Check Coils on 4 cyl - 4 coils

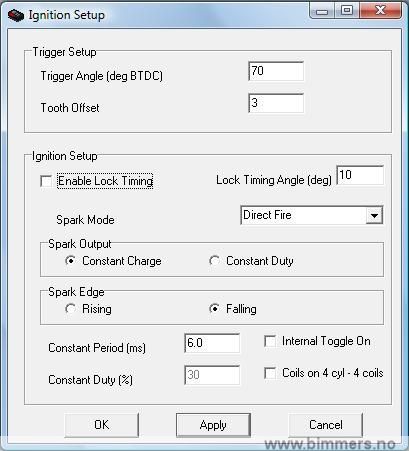pos(270,373)
